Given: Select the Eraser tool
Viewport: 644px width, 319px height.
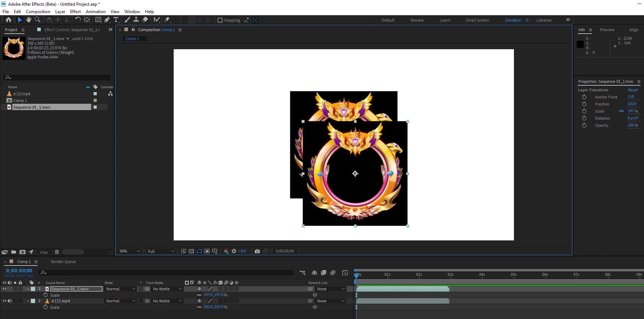Looking at the screenshot, I should coord(145,20).
